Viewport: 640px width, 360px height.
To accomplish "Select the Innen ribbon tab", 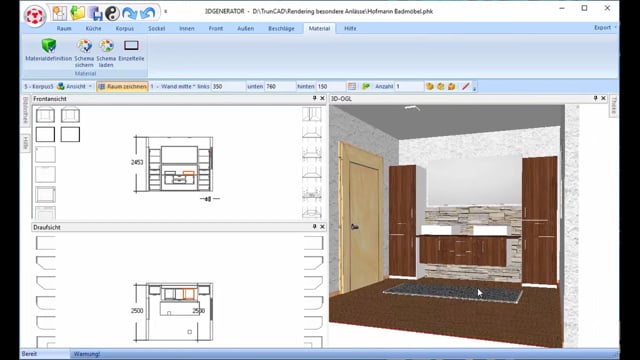I will (x=187, y=28).
